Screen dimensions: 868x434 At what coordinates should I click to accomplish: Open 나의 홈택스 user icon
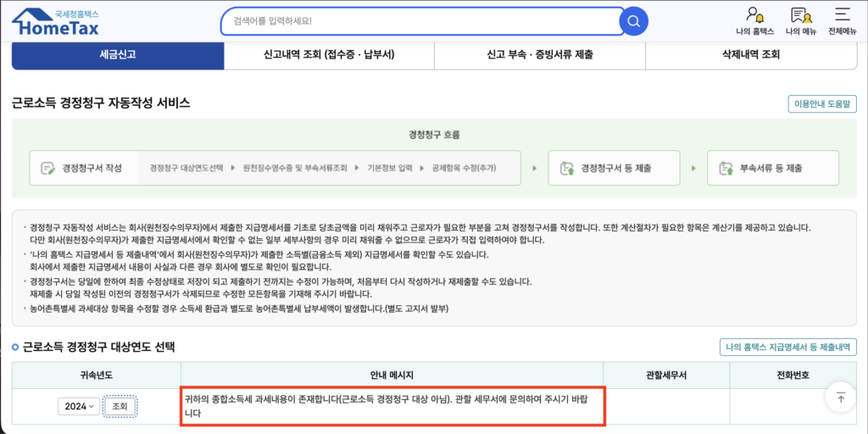tap(754, 15)
